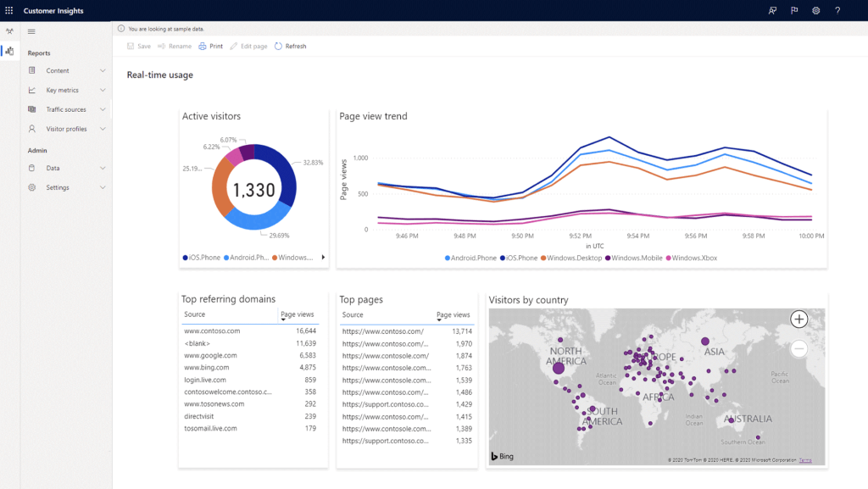Click the Top pages value 13,714
The image size is (868, 489).
click(462, 331)
